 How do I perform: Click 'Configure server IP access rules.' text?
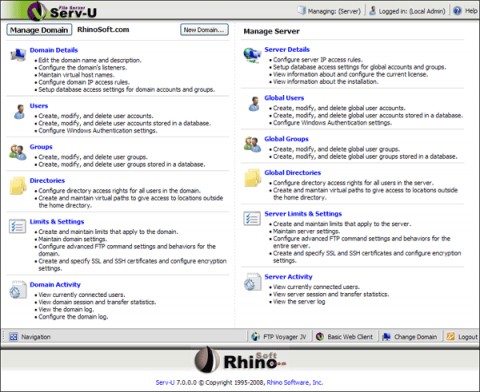(318, 60)
